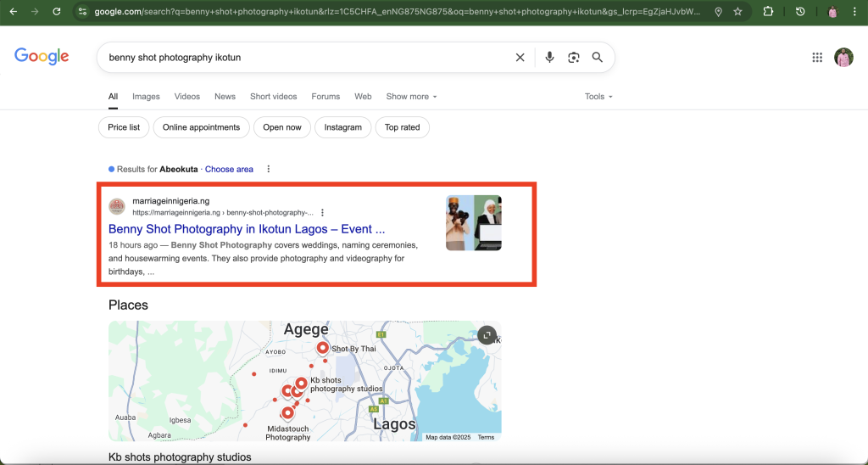
Task: Click the location pin icon in address bar
Action: pyautogui.click(x=718, y=12)
